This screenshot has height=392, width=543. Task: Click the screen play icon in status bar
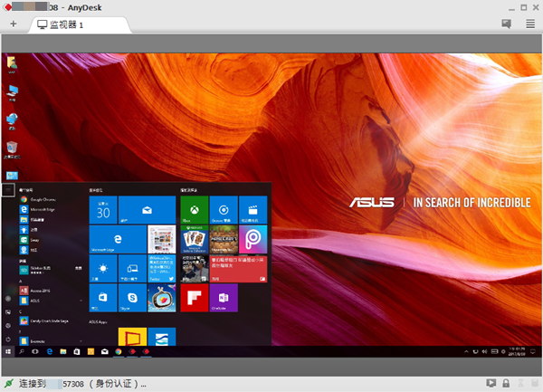click(x=491, y=383)
